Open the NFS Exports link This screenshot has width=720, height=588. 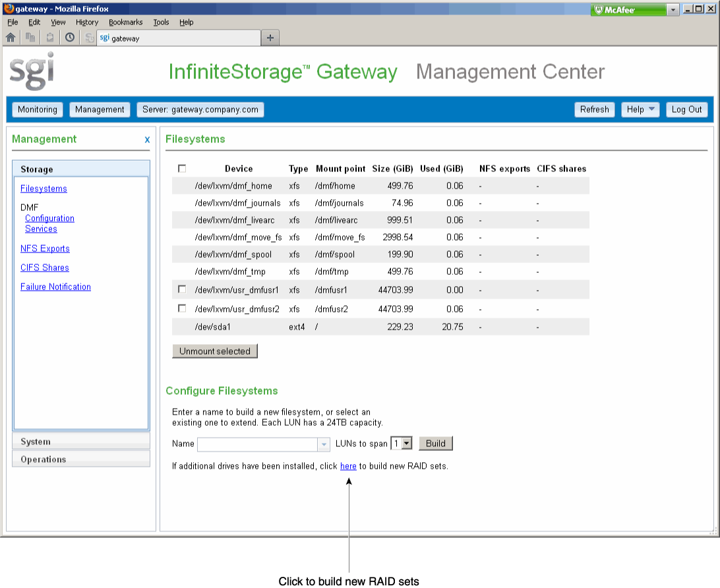(x=45, y=249)
